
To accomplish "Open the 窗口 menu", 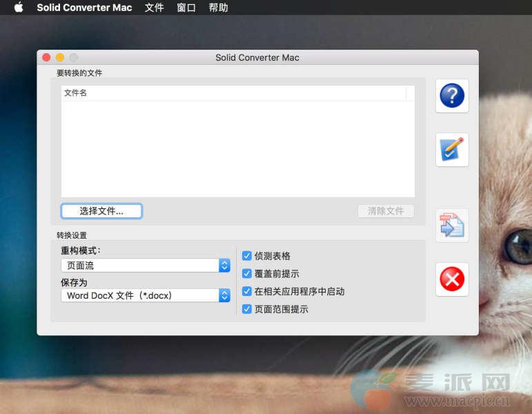I will click(186, 8).
